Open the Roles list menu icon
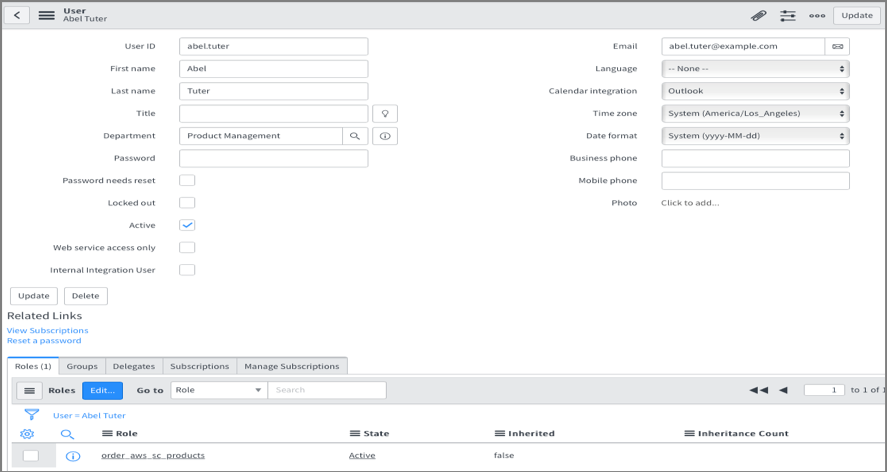887x472 pixels. pyautogui.click(x=29, y=391)
